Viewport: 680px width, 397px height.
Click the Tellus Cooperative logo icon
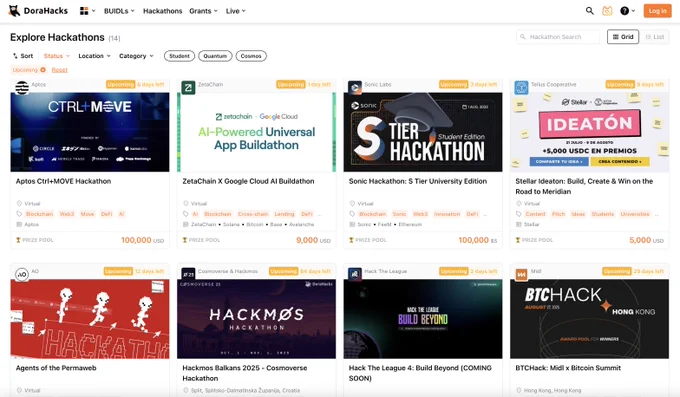521,87
